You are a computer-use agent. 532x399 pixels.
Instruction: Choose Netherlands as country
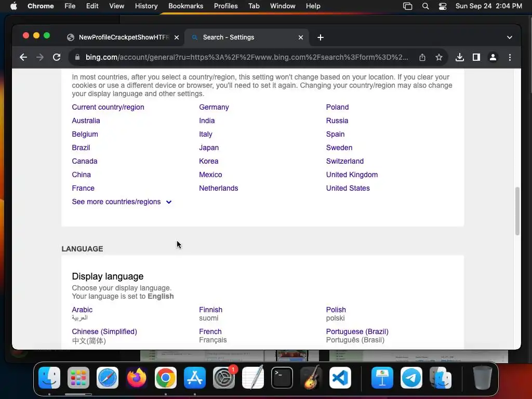pyautogui.click(x=219, y=188)
